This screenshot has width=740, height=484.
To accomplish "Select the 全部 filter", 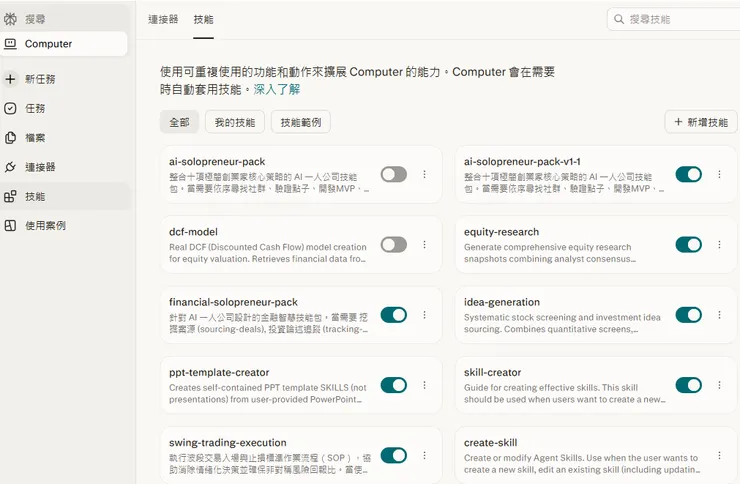I will [179, 122].
